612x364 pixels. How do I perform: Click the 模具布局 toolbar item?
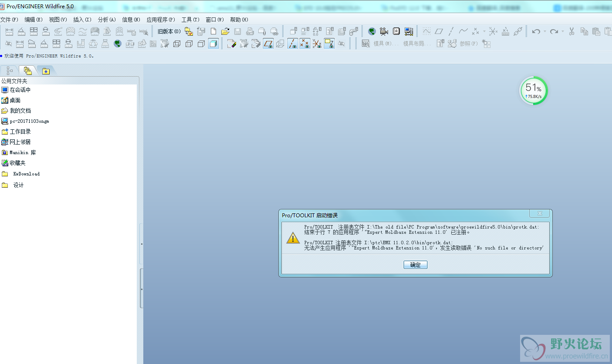417,44
